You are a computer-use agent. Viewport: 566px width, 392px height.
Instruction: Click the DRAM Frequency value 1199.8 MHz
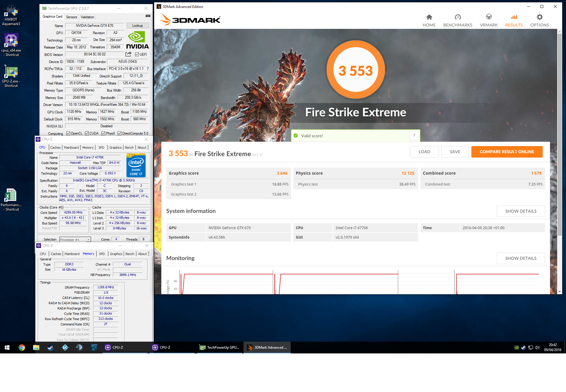(106, 287)
